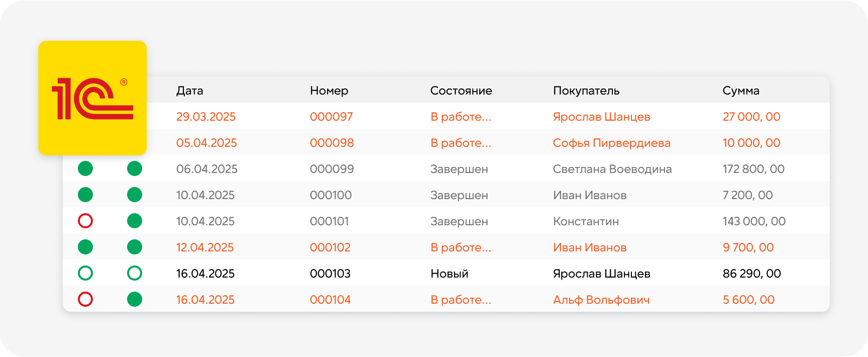
Task: Select order number 000104
Action: [x=331, y=300]
